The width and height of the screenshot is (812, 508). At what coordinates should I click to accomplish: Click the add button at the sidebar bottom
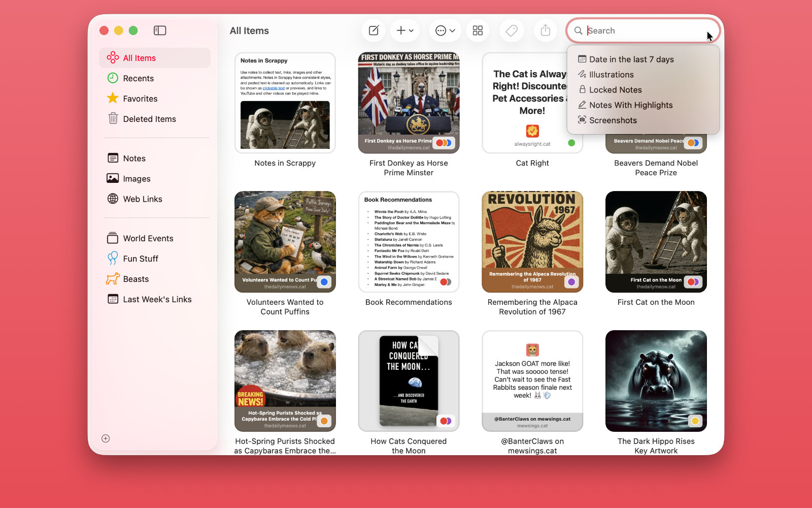tap(106, 438)
